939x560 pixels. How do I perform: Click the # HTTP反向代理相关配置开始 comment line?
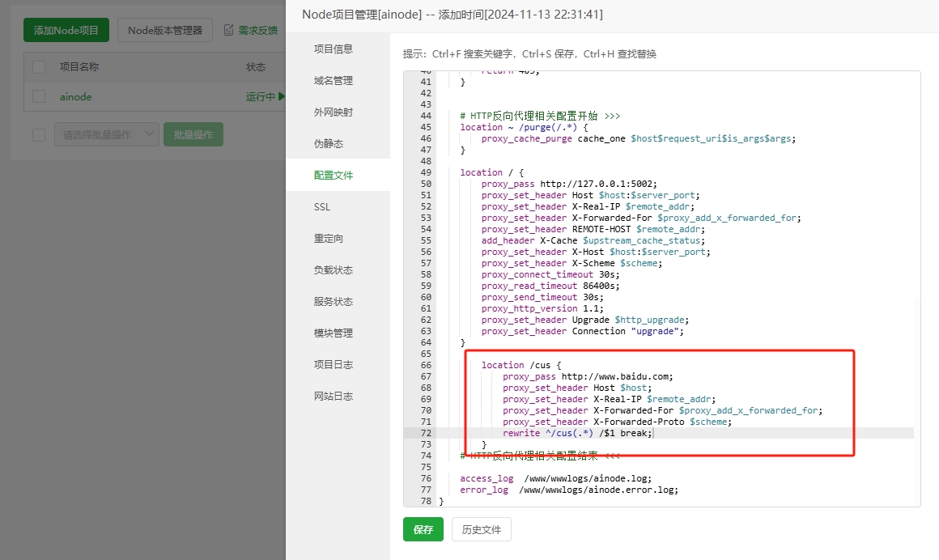pos(540,116)
